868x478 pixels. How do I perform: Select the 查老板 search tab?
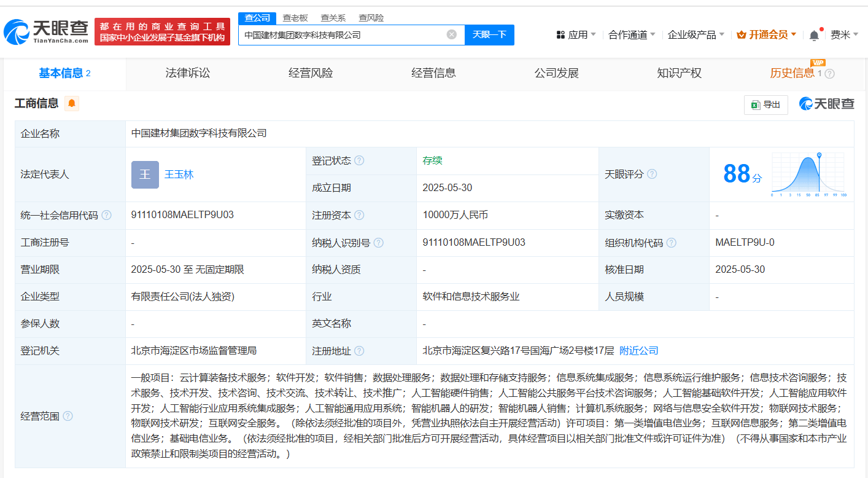(295, 18)
